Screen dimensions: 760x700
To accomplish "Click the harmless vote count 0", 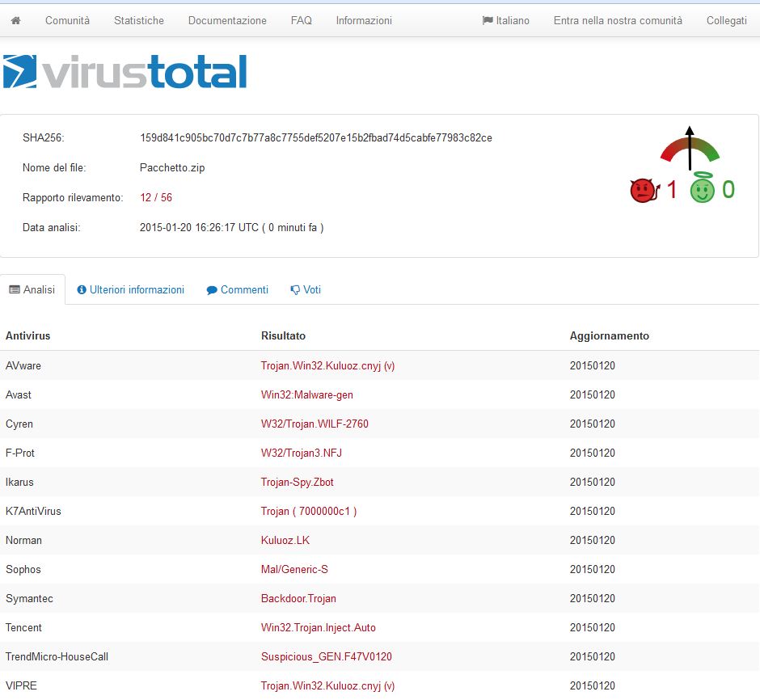I will 728,189.
